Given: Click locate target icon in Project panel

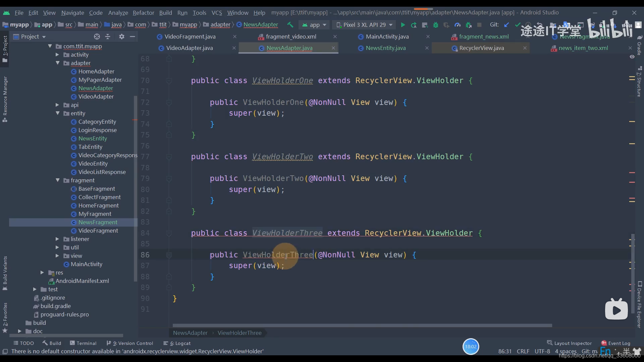Looking at the screenshot, I should click(97, 37).
